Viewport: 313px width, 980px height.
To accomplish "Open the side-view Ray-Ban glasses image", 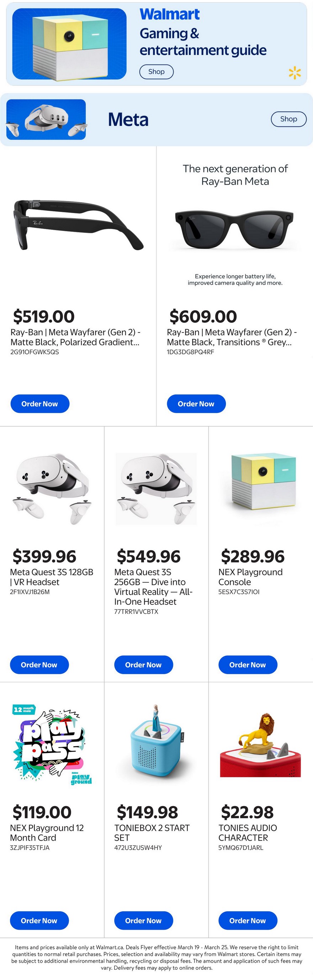I will tap(78, 225).
